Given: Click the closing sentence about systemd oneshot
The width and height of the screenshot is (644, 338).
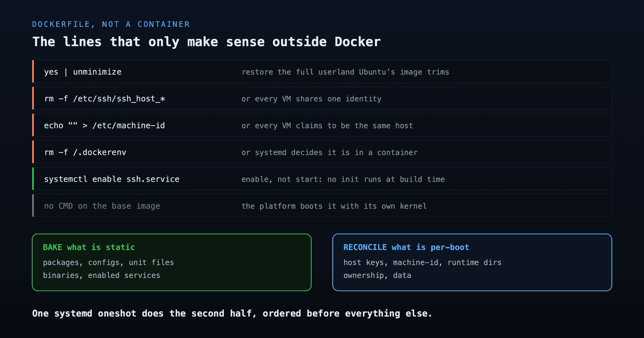Looking at the screenshot, I should coord(232,314).
